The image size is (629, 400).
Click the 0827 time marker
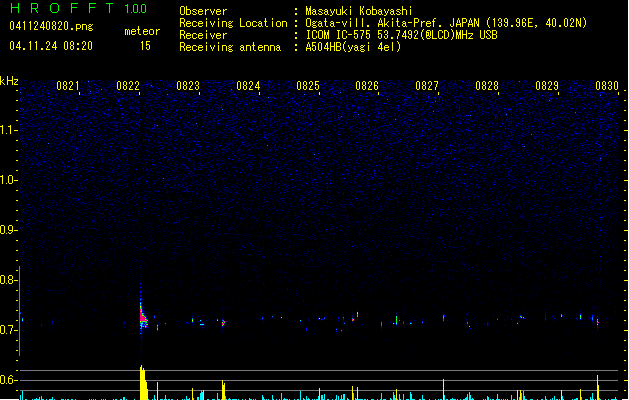click(427, 85)
